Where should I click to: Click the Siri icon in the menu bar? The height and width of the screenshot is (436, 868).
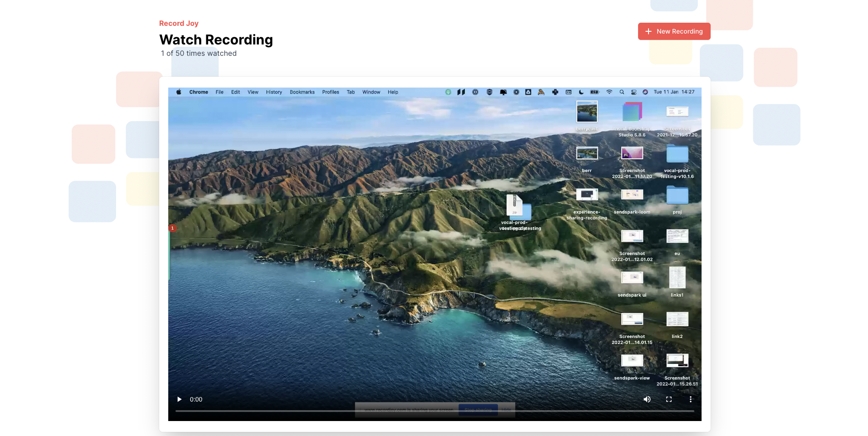coord(645,92)
